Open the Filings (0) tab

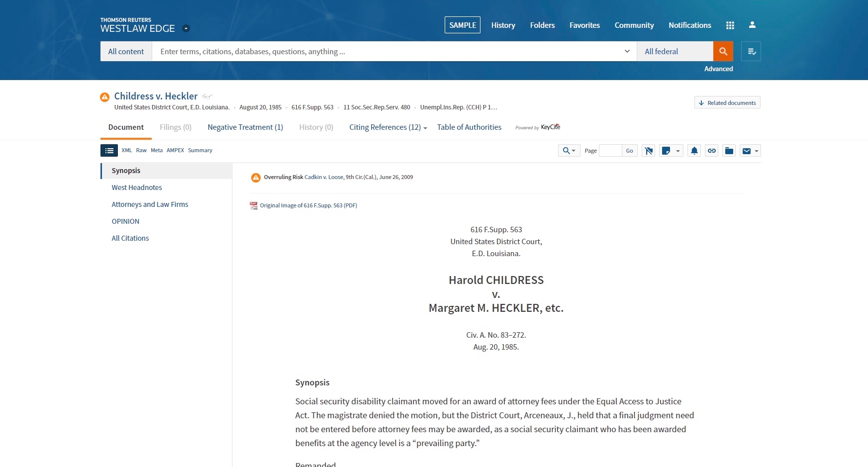pyautogui.click(x=176, y=127)
